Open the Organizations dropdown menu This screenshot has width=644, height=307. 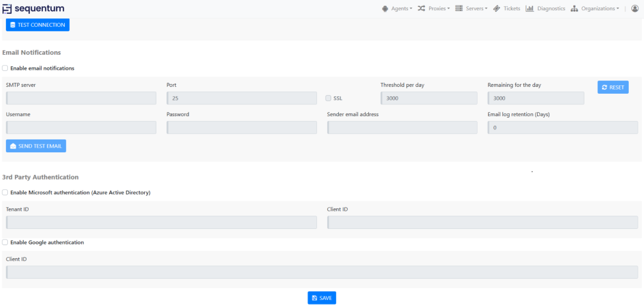coord(600,9)
